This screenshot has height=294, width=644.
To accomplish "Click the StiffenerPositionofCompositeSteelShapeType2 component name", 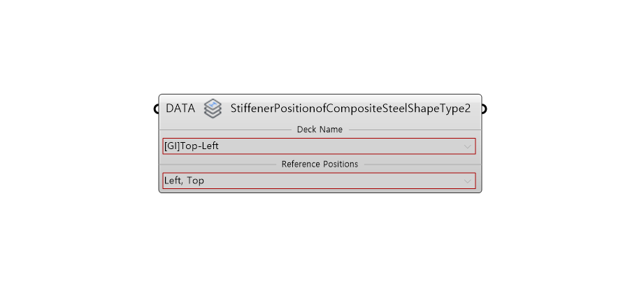I will (x=350, y=108).
